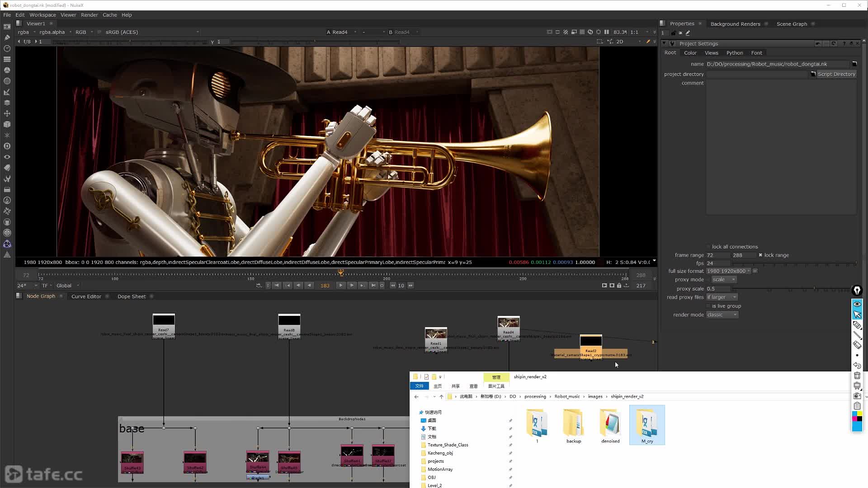Toggle lock all connections checkbox

click(x=708, y=247)
